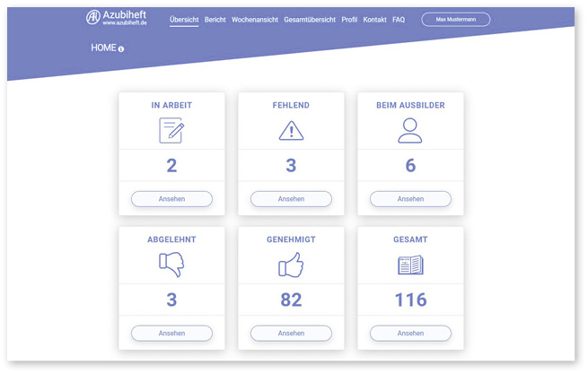Open Gesamtübersicht from the top navigation

[310, 19]
